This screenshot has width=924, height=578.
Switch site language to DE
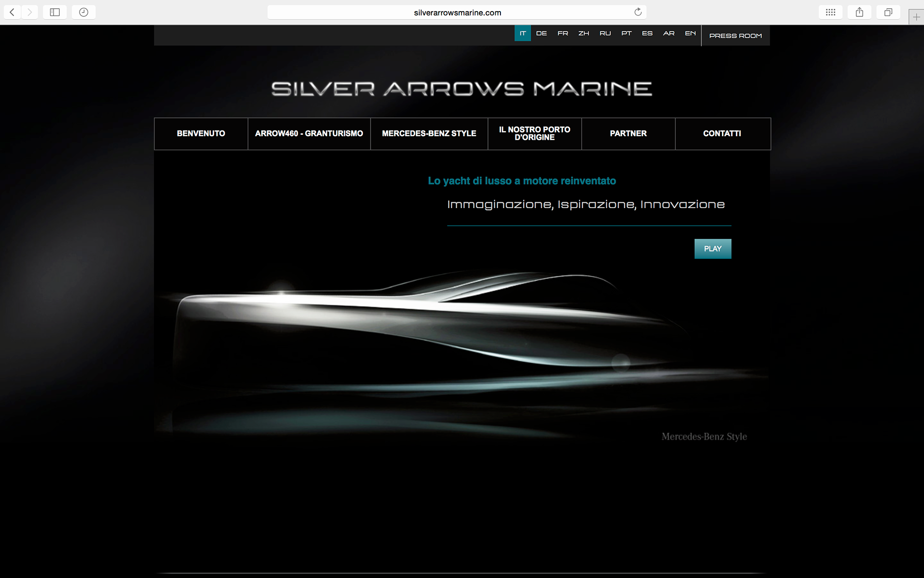point(541,33)
